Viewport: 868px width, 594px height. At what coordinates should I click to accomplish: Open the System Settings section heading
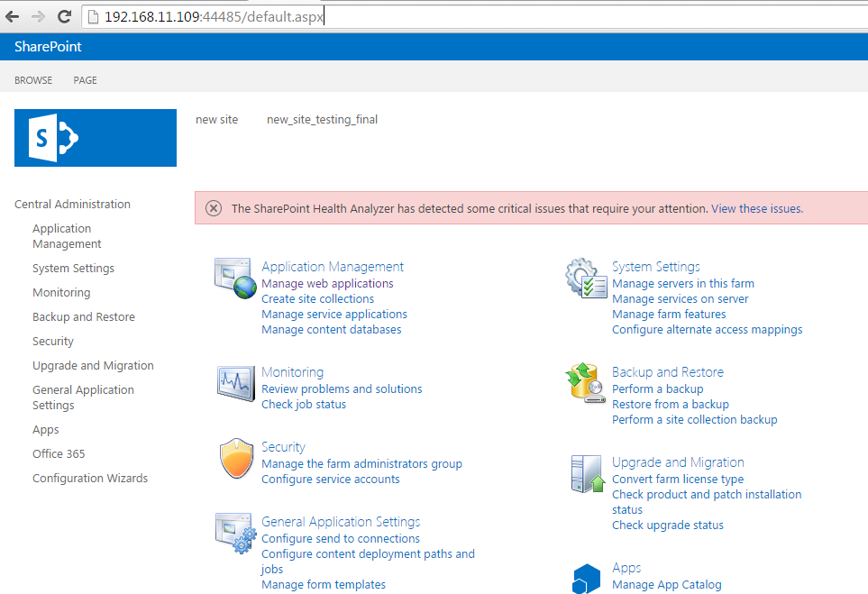tap(656, 267)
